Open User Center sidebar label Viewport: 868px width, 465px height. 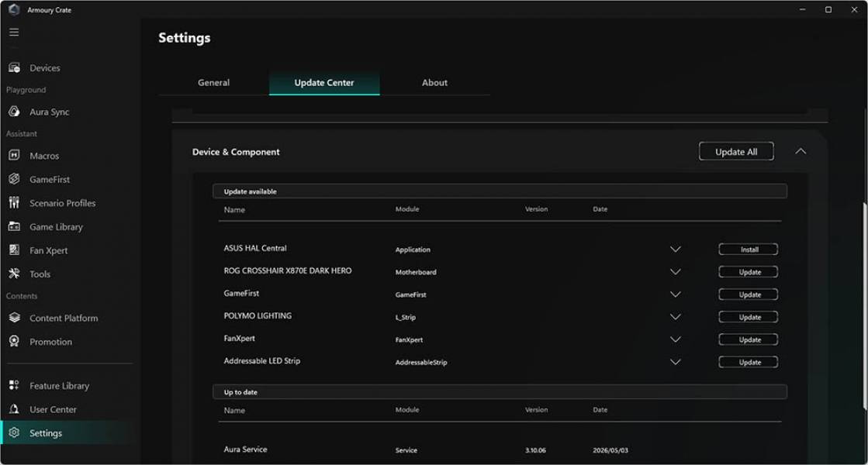(54, 410)
